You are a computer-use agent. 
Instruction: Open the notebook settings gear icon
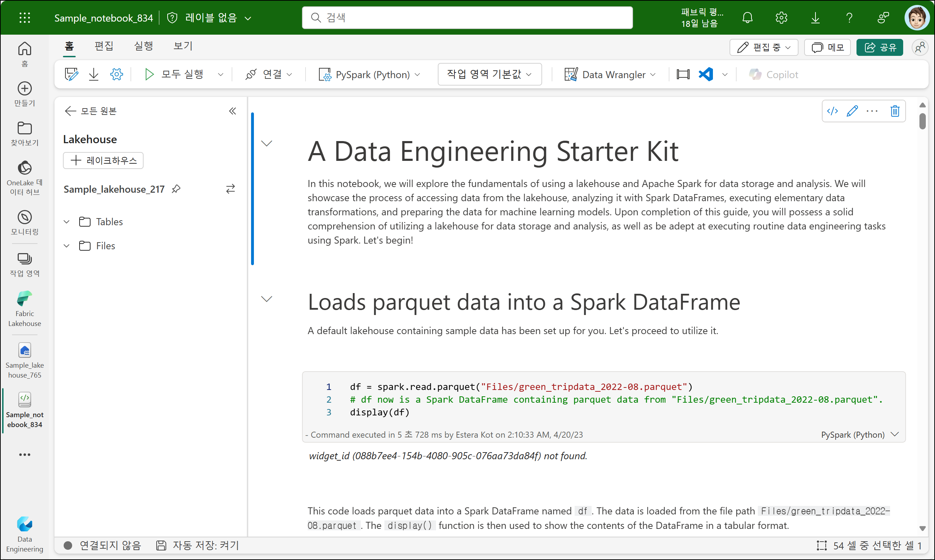coord(116,74)
